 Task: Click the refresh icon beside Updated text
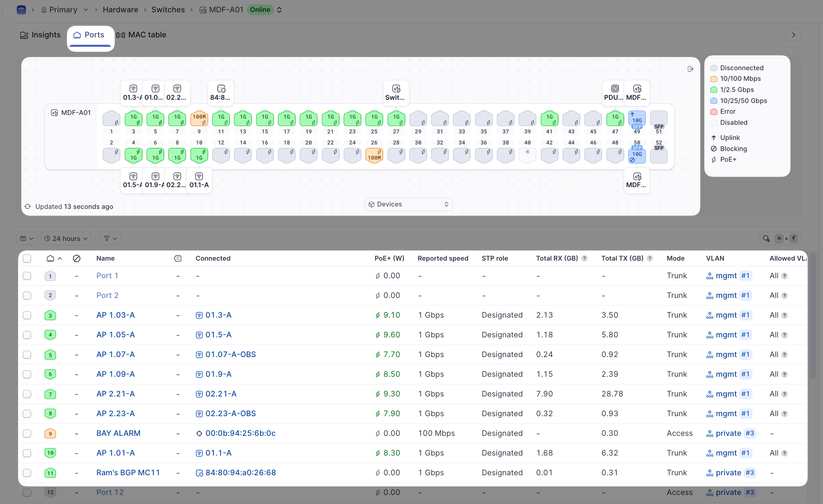pos(28,206)
